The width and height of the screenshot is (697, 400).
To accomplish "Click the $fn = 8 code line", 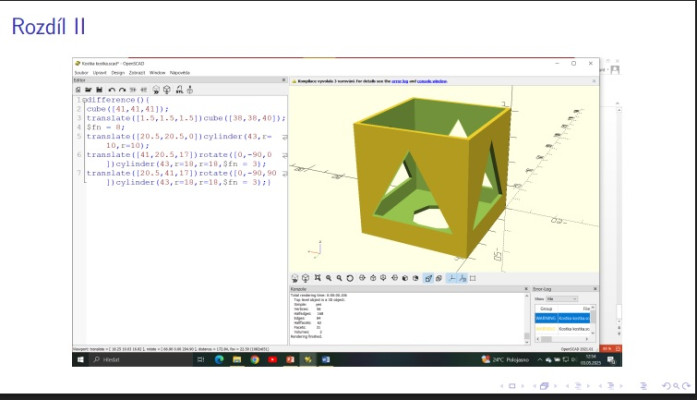I will click(105, 127).
